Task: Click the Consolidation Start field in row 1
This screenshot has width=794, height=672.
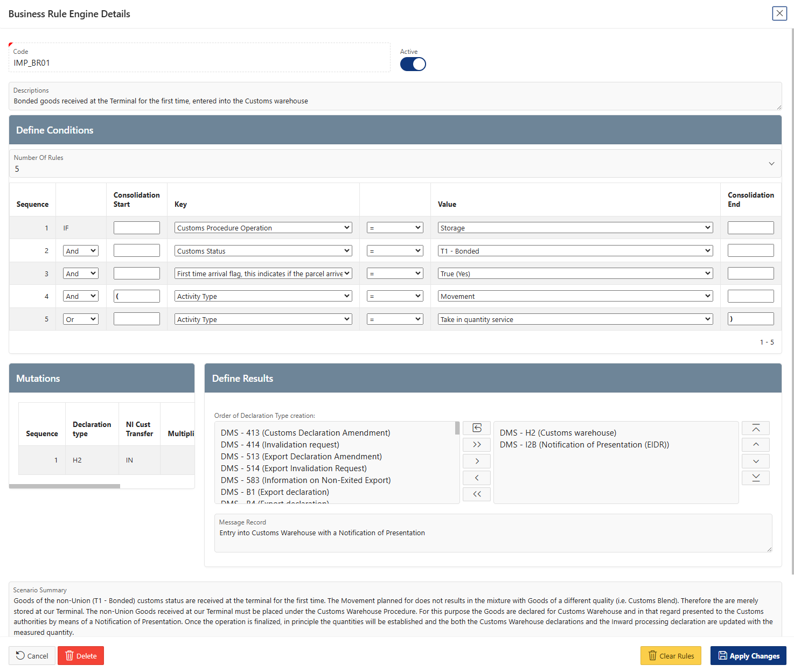Action: (x=137, y=228)
